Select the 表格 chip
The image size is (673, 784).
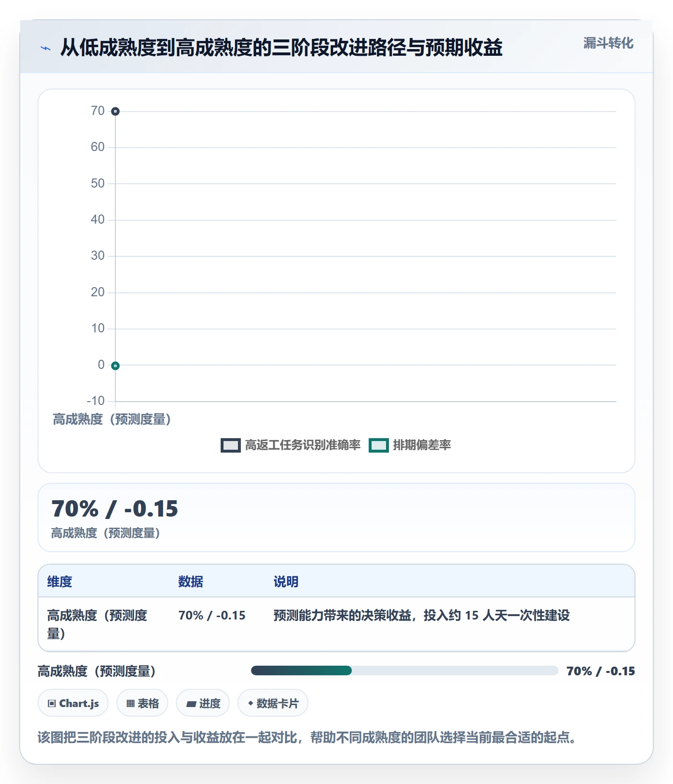coord(142,703)
